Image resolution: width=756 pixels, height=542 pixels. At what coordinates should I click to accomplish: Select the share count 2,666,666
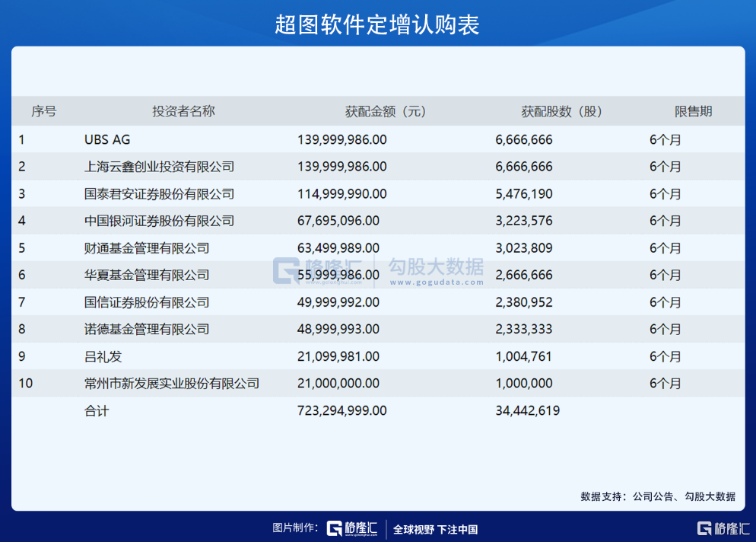(x=524, y=275)
